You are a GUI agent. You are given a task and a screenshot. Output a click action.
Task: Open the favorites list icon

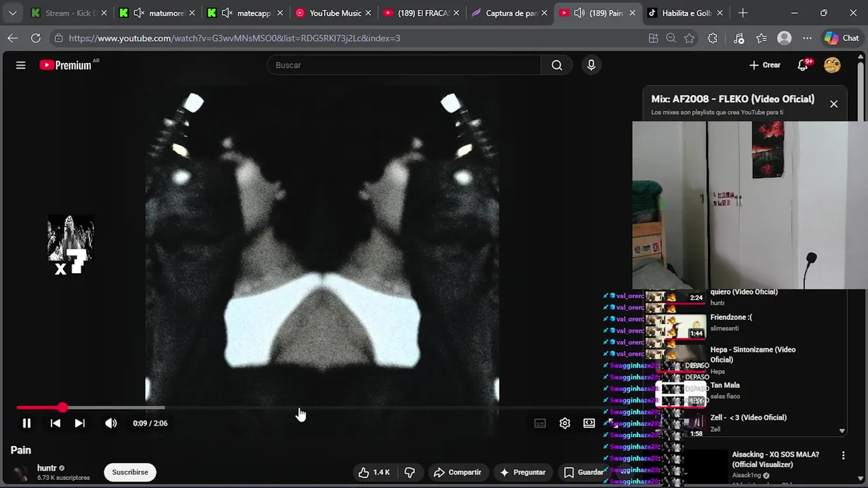click(762, 38)
